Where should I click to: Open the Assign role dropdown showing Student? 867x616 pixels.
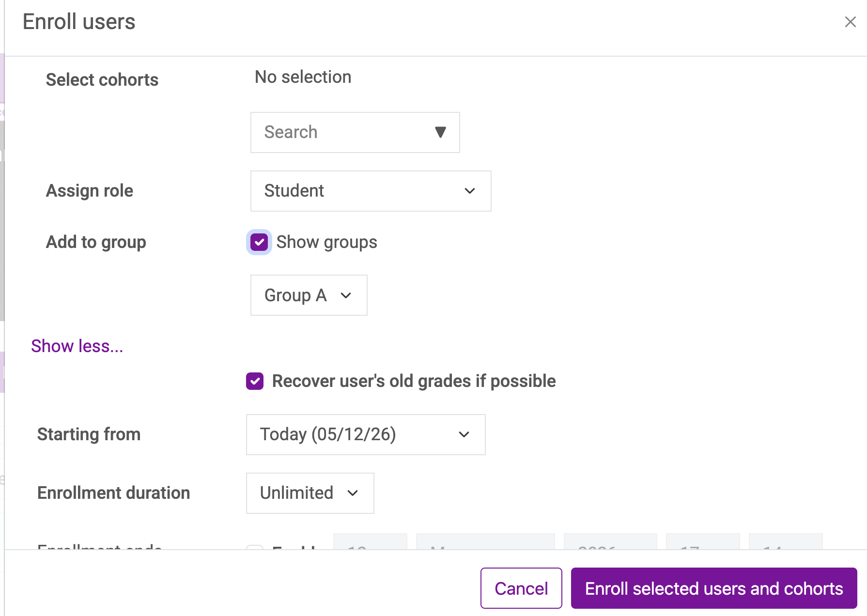pyautogui.click(x=371, y=191)
